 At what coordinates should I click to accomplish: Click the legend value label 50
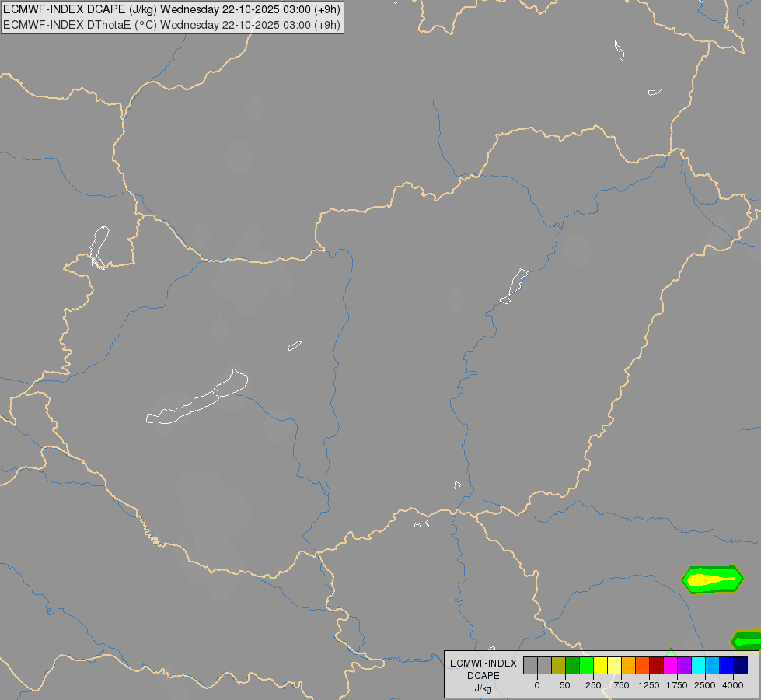[x=565, y=685]
